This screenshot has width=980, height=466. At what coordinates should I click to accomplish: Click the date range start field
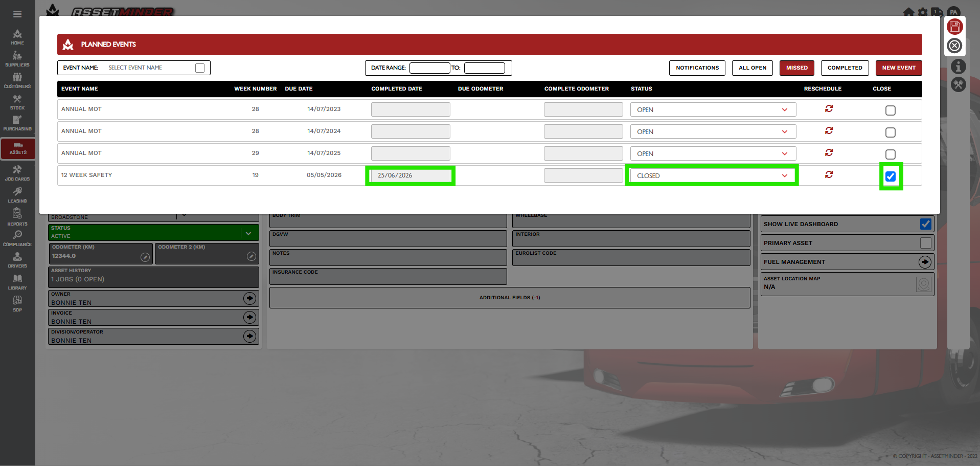(429, 68)
